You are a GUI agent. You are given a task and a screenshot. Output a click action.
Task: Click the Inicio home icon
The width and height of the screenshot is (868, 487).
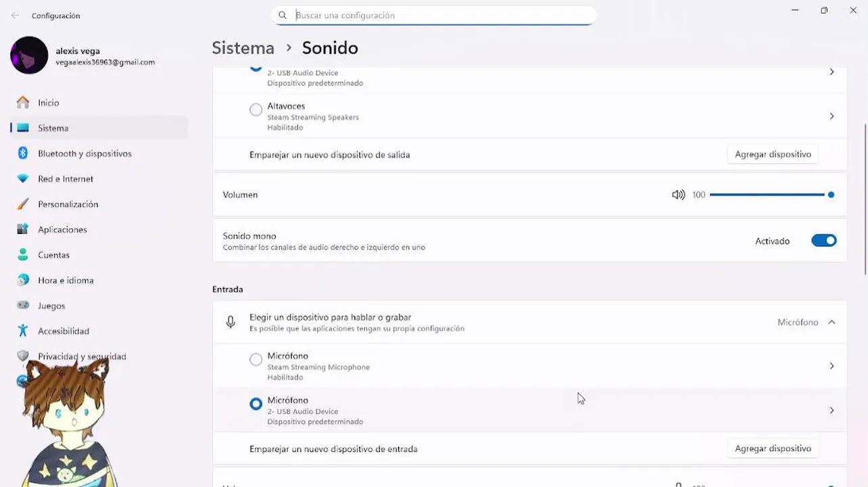(x=23, y=103)
